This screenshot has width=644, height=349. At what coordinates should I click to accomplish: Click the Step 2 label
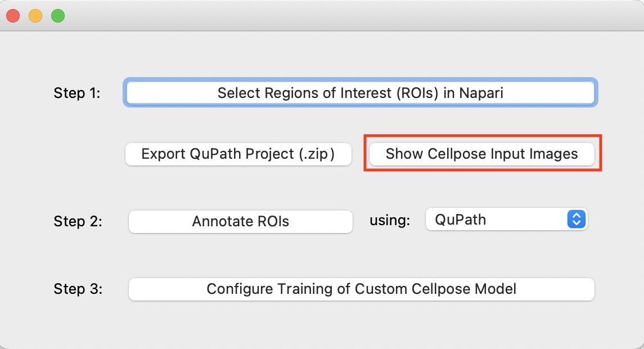[x=78, y=222]
